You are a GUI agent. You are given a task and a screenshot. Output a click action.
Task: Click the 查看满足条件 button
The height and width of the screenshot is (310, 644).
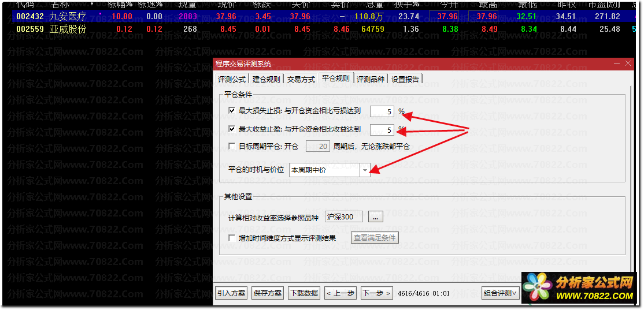pos(375,238)
